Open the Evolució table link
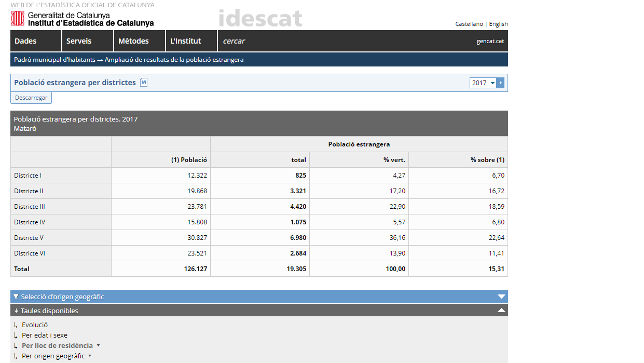The width and height of the screenshot is (644, 363). 35,325
